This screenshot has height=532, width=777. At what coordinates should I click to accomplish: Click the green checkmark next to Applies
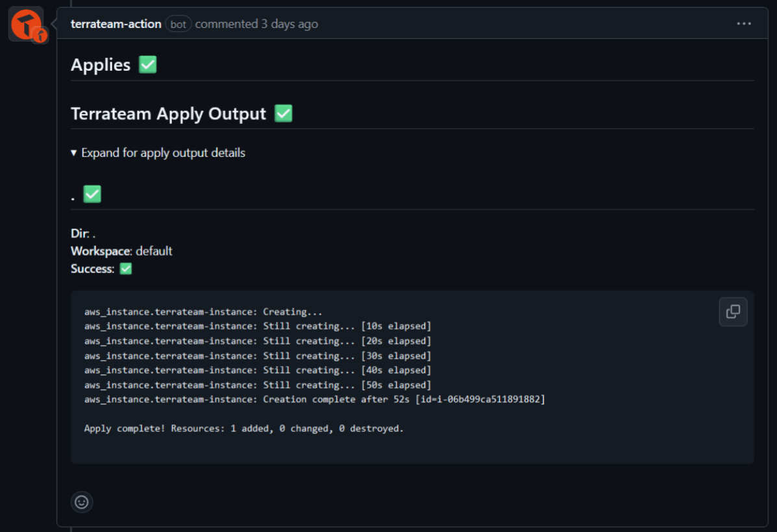(147, 64)
